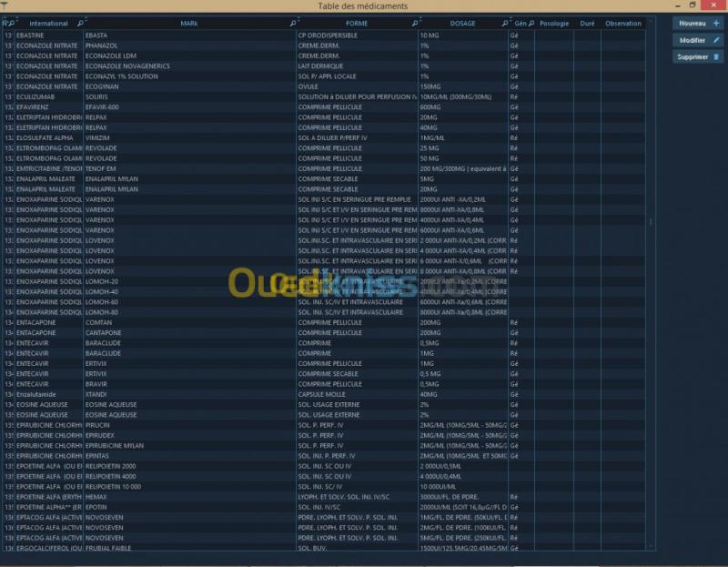The image size is (728, 567).
Task: Minimize the Table des médicaments window
Action: pos(678,5)
